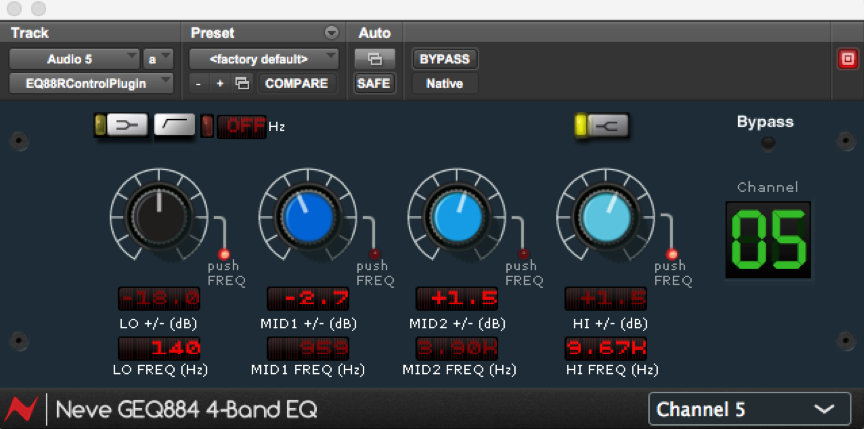Click the copy settings icon beside COMPARE

[x=242, y=84]
